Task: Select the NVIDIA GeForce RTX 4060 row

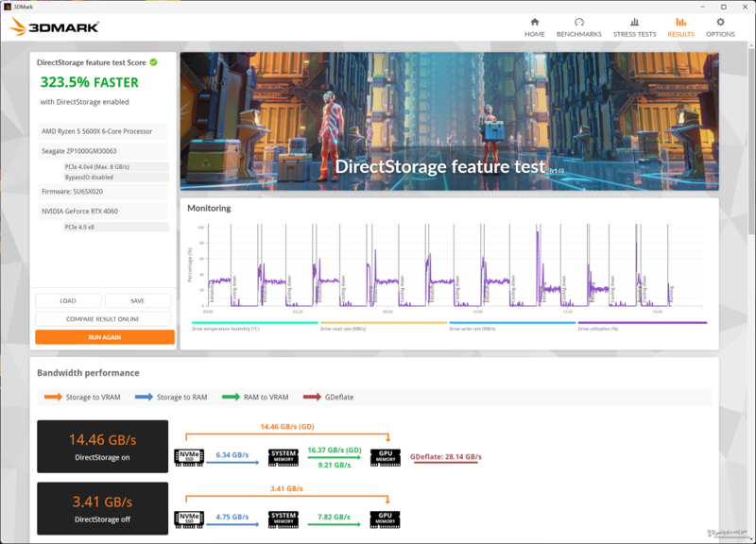Action: [x=103, y=211]
